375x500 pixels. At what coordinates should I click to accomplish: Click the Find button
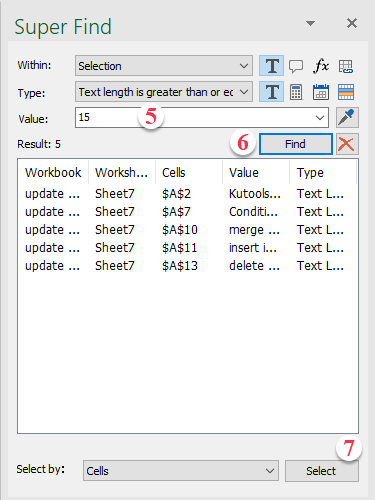click(296, 144)
